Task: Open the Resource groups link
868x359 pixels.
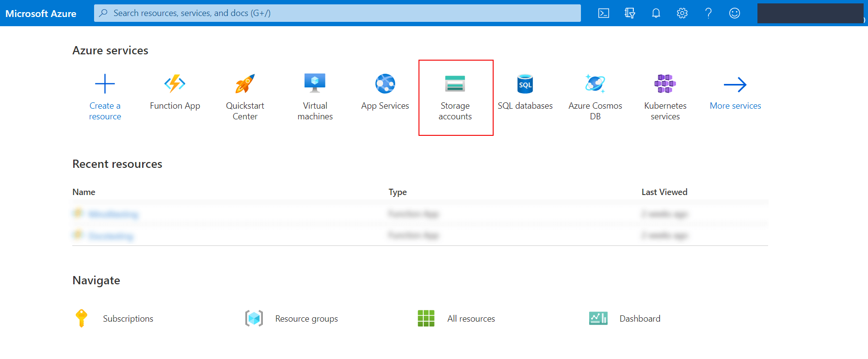Action: click(306, 319)
